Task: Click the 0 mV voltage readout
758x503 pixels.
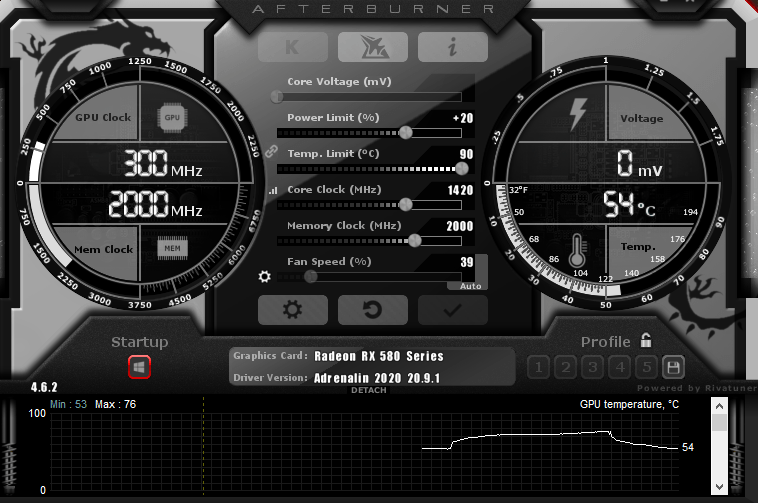Action: 640,163
